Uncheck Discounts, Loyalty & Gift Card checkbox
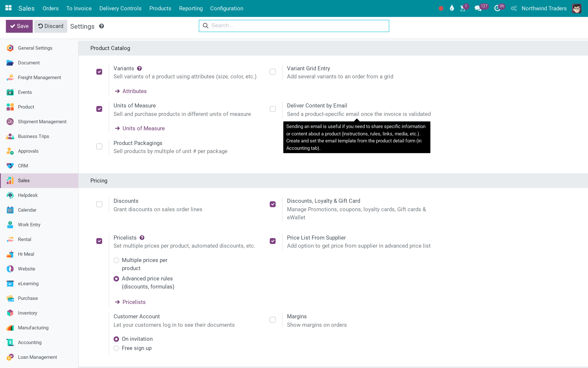Image resolution: width=588 pixels, height=368 pixels. click(x=273, y=204)
